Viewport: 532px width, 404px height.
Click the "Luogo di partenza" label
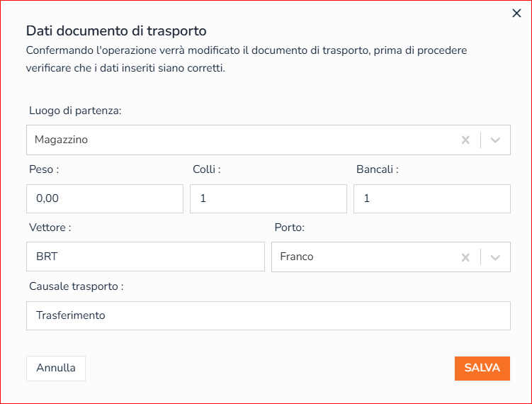(x=75, y=111)
